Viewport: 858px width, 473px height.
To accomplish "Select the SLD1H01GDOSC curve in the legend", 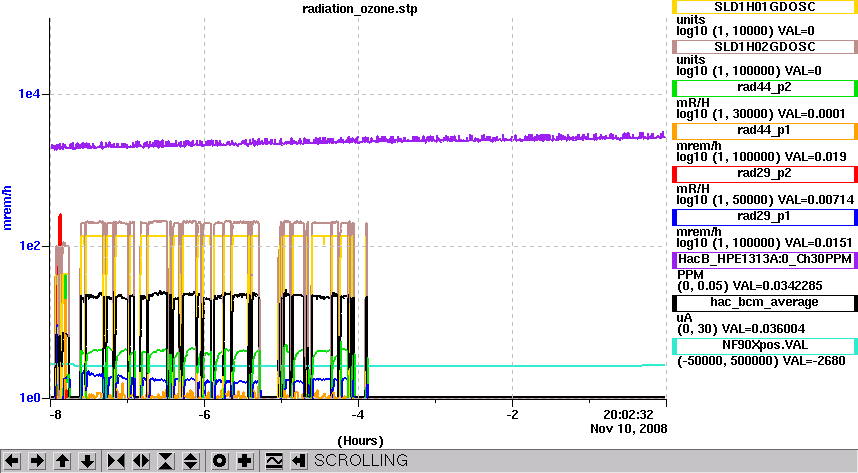I will pos(764,7).
